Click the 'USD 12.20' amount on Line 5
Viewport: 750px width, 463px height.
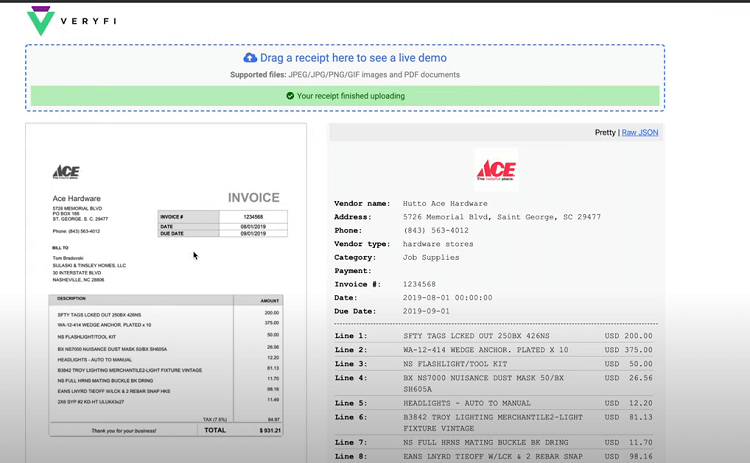point(628,403)
